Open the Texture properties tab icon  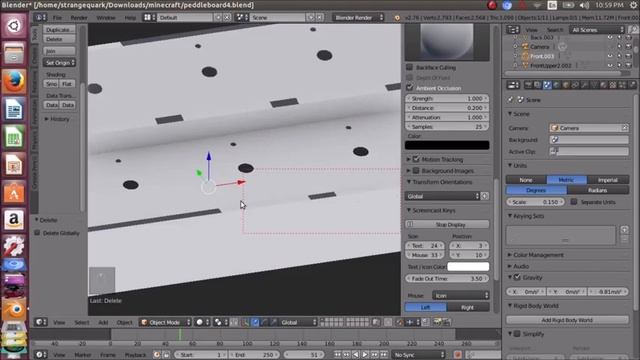(613, 85)
